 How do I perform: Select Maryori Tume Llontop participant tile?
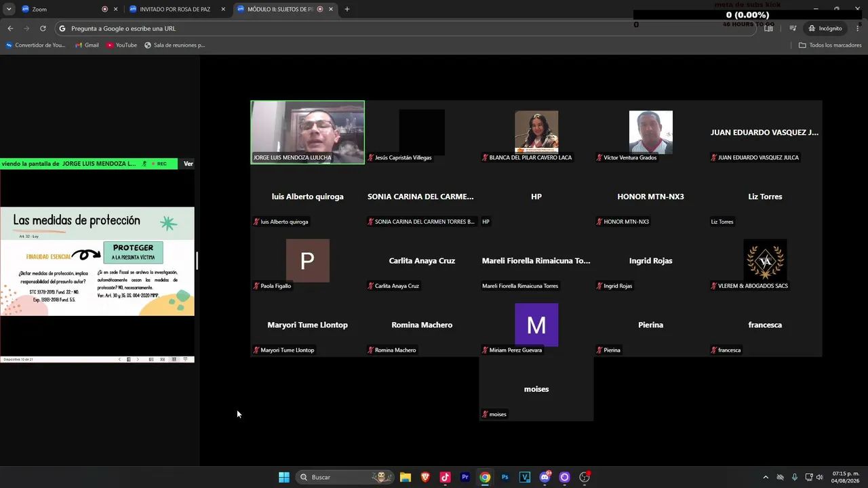[x=308, y=325]
